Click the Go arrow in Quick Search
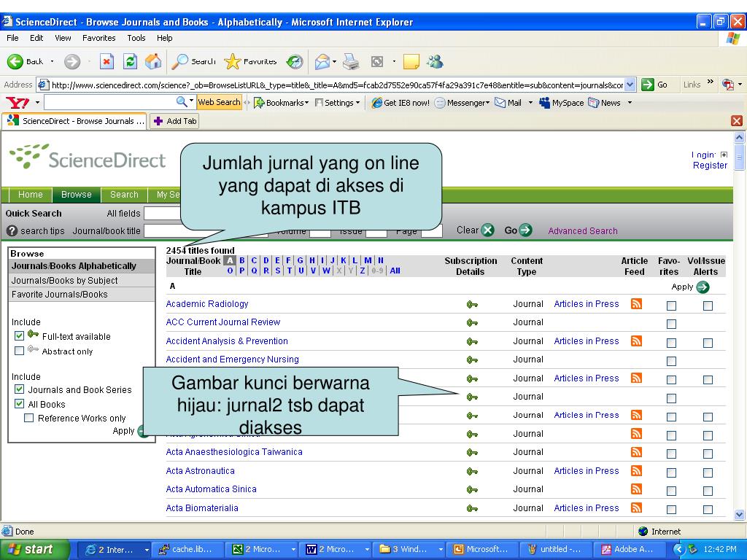The height and width of the screenshot is (560, 747). coord(525,230)
